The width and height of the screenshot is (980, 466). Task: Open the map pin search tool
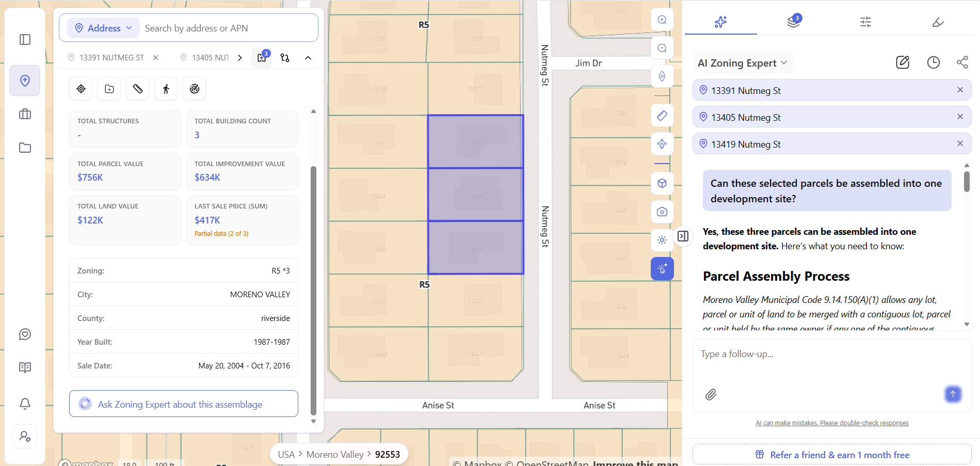click(25, 81)
